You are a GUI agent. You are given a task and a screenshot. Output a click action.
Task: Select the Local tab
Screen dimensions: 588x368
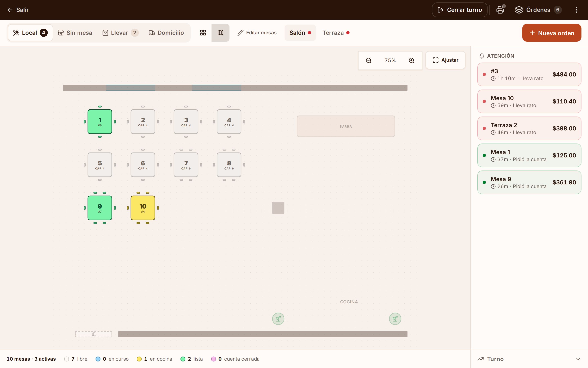pos(30,33)
